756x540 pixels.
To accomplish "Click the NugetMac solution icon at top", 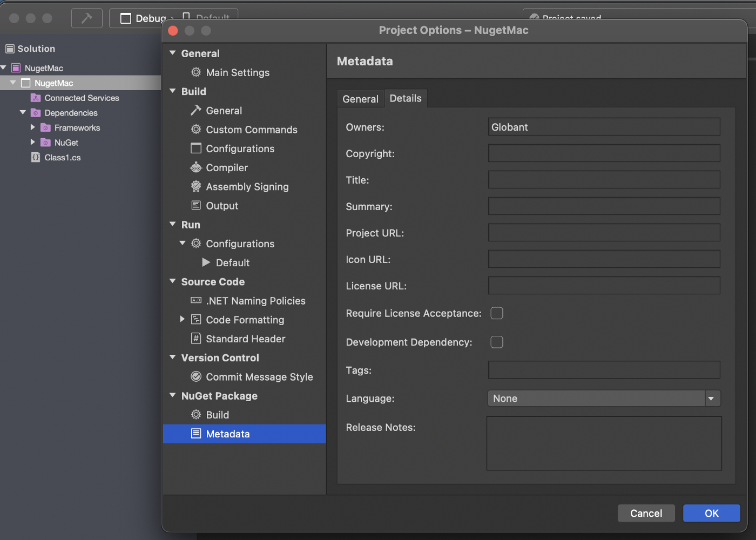I will tap(16, 68).
